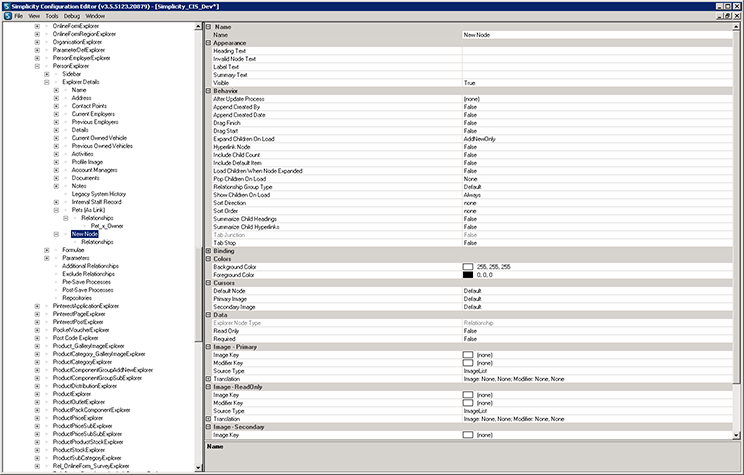Select the Profile Image tree item

coord(87,162)
